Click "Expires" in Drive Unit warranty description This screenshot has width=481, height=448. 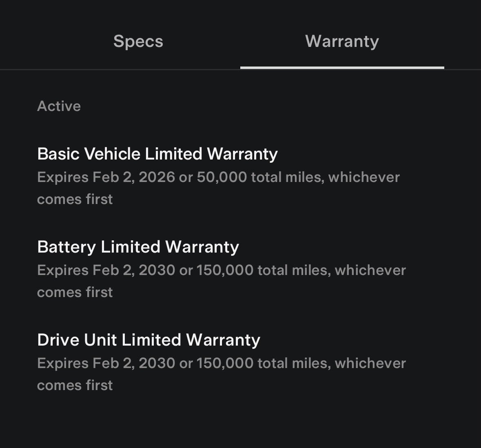coord(63,363)
